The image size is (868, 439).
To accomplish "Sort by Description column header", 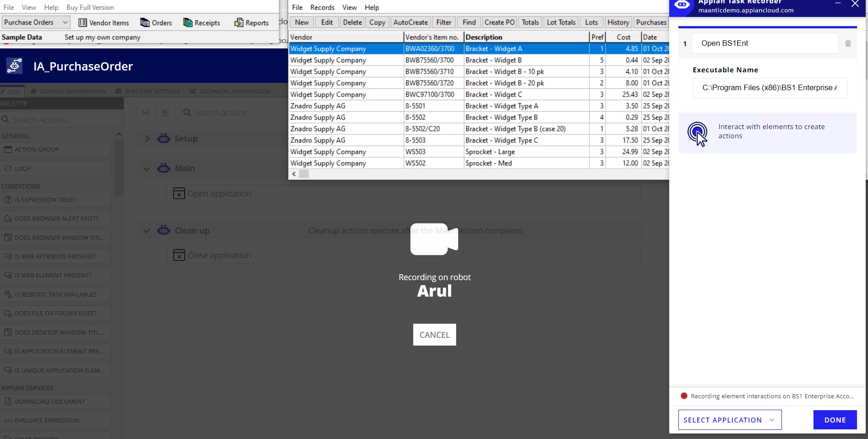I will pos(527,37).
